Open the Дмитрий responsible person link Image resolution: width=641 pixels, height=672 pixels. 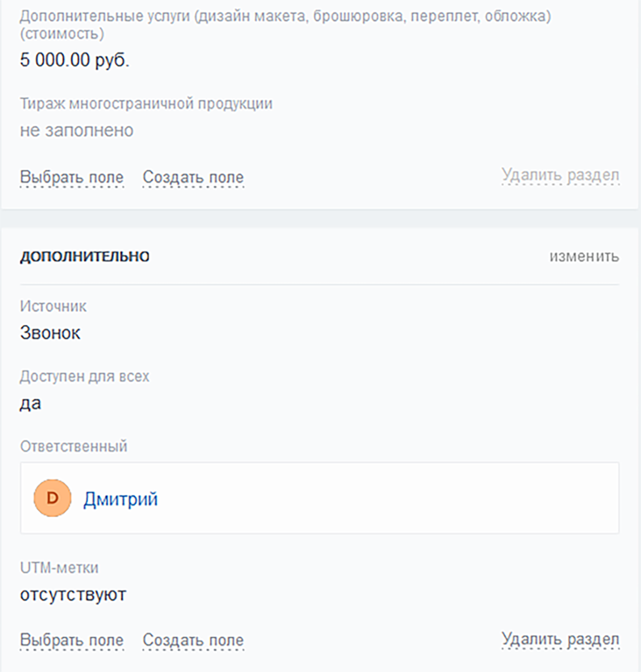coord(120,499)
